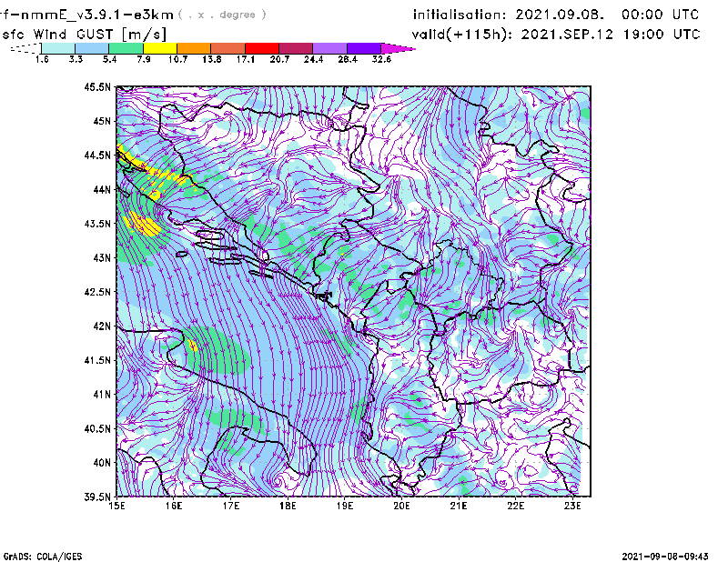728x562 pixels.
Task: Click the legend value '32.6'
Action: 381,59
